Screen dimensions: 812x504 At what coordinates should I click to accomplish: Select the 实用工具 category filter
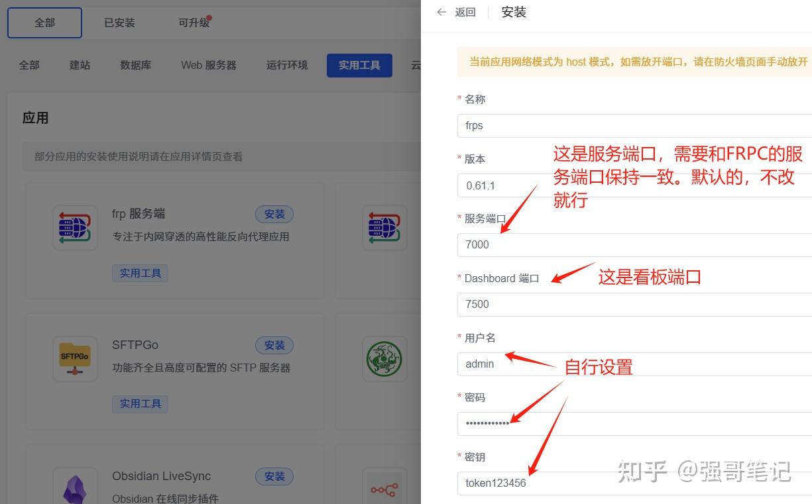359,65
